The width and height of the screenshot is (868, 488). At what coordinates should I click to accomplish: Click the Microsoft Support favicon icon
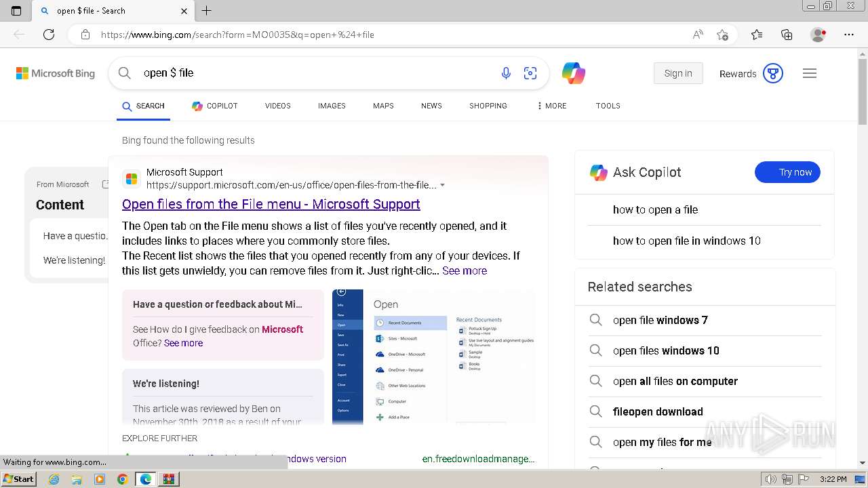pos(132,179)
